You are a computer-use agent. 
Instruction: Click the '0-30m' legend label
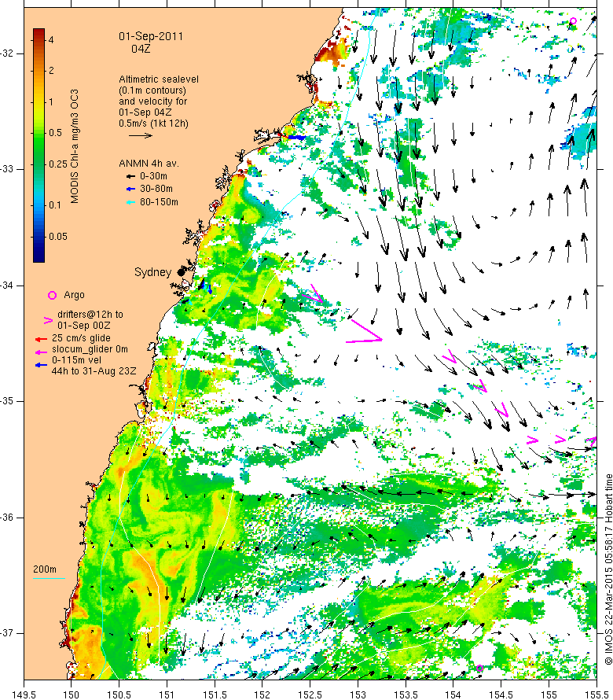[x=153, y=176]
